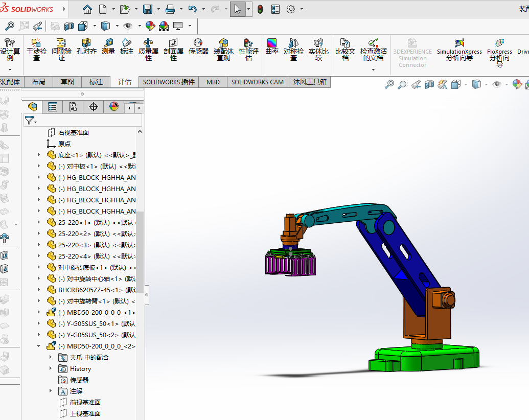This screenshot has height=420, width=529.
Task: Expand the 注解 annotations folder
Action: [x=51, y=391]
